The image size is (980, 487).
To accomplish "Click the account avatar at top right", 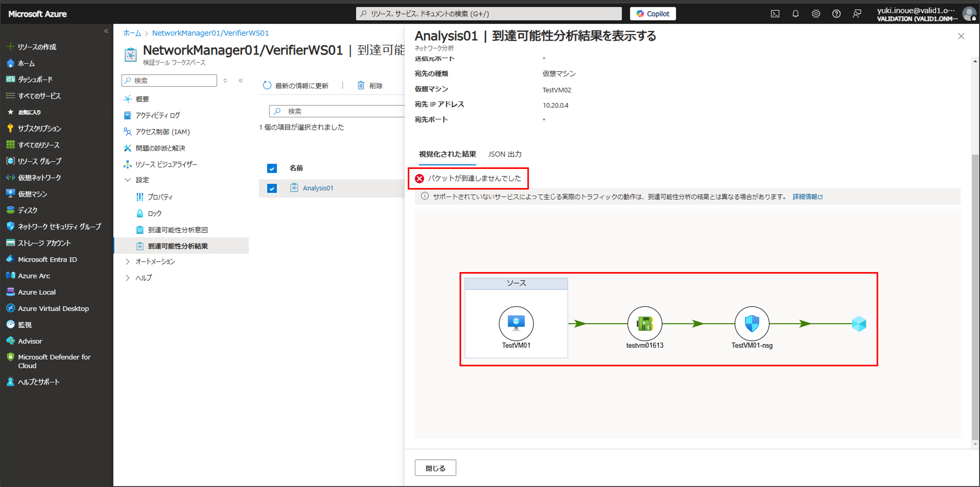I will pos(969,14).
